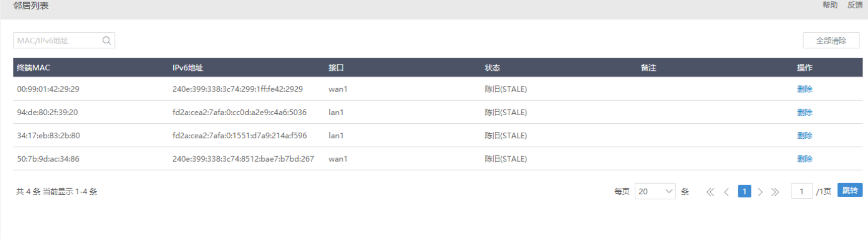Delete the 00:99:01:42:29:29 neighbor entry
868x239 pixels.
tap(805, 89)
